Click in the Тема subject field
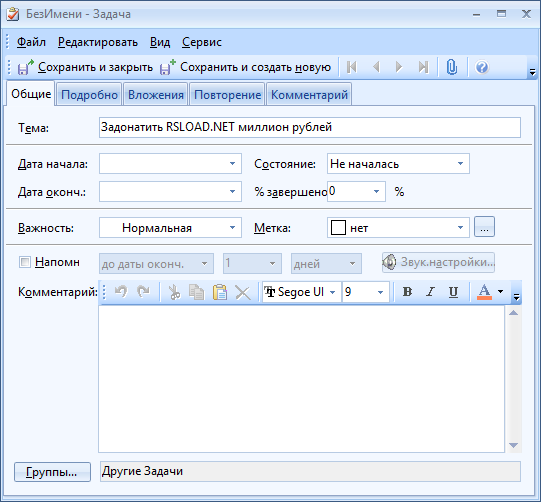This screenshot has width=541, height=502. click(x=310, y=128)
